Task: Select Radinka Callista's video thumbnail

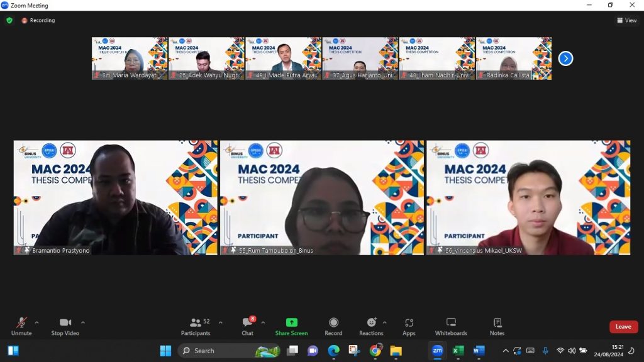Action: point(514,58)
